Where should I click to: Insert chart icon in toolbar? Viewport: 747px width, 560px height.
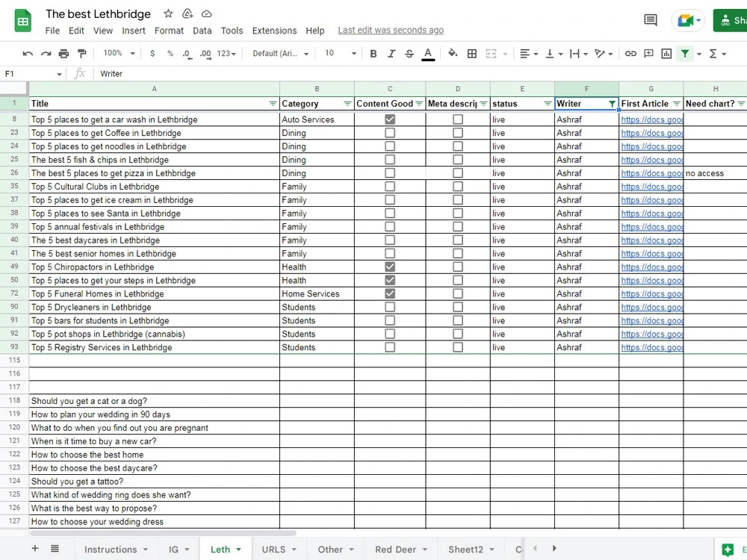point(666,54)
